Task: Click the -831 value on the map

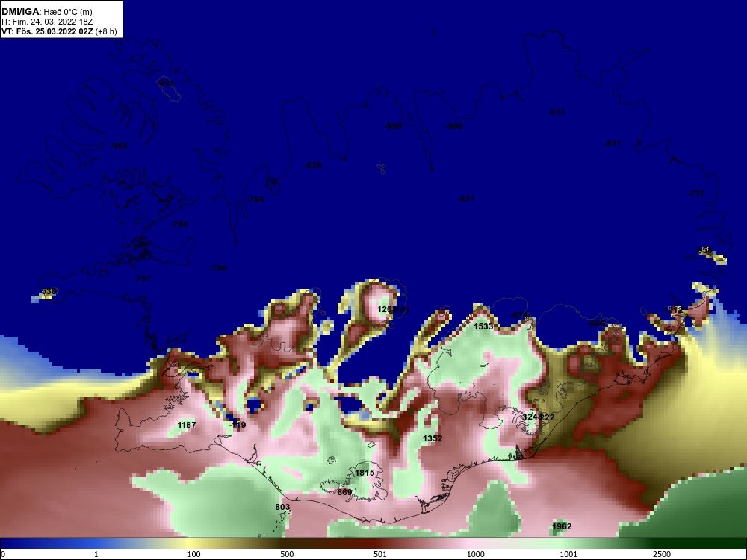Action: 466,199
